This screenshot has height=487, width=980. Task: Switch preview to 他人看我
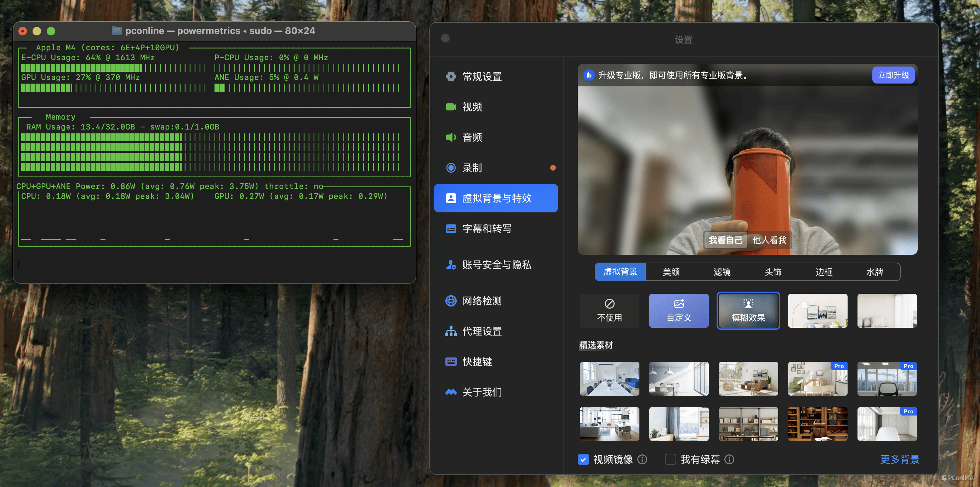click(x=769, y=240)
